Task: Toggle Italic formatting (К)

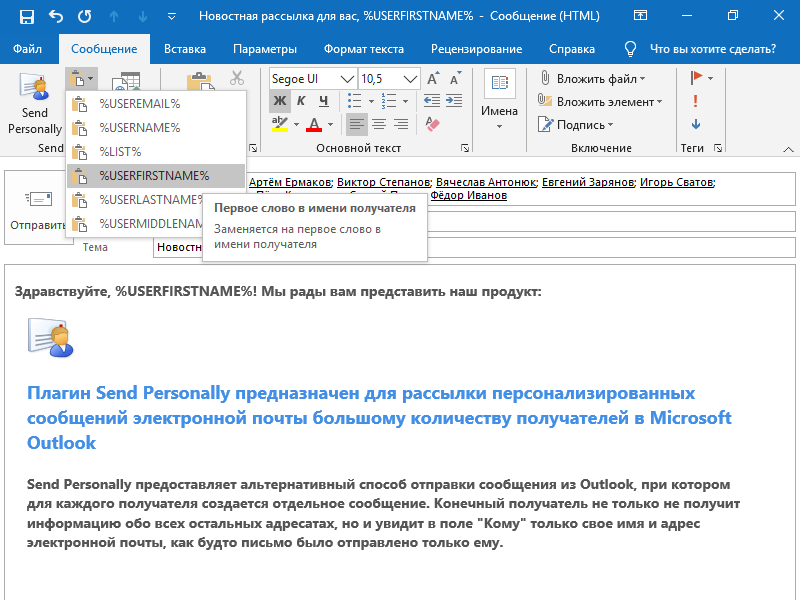Action: tap(302, 101)
